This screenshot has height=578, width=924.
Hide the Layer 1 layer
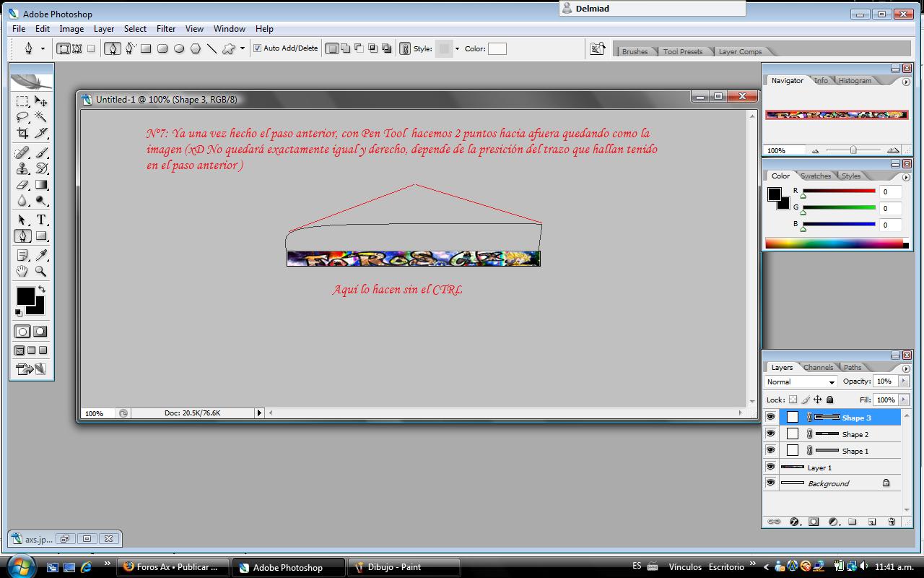point(770,467)
